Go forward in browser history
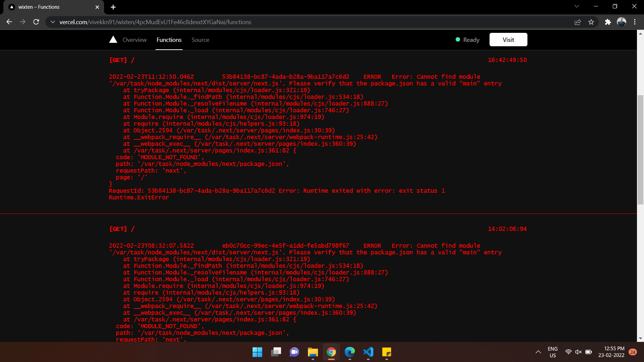 pyautogui.click(x=22, y=22)
